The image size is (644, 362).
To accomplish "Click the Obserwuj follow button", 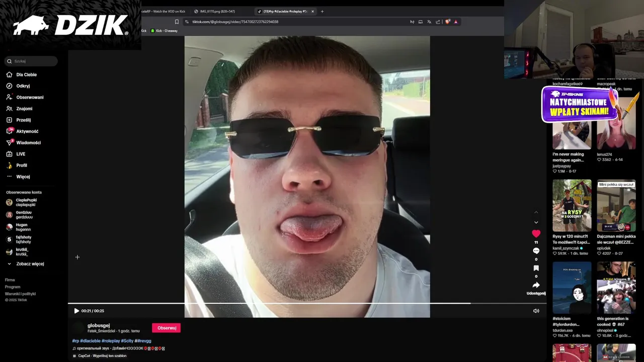I will [167, 328].
